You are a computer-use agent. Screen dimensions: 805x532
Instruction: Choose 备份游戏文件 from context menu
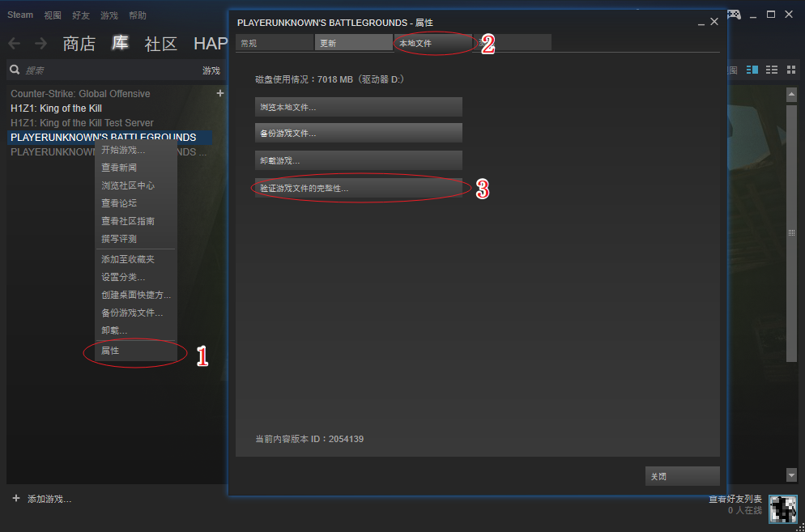click(136, 313)
